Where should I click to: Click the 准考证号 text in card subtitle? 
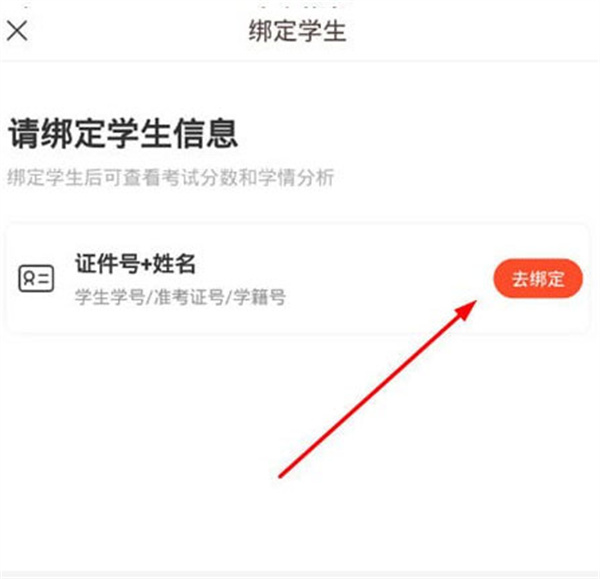tap(189, 297)
